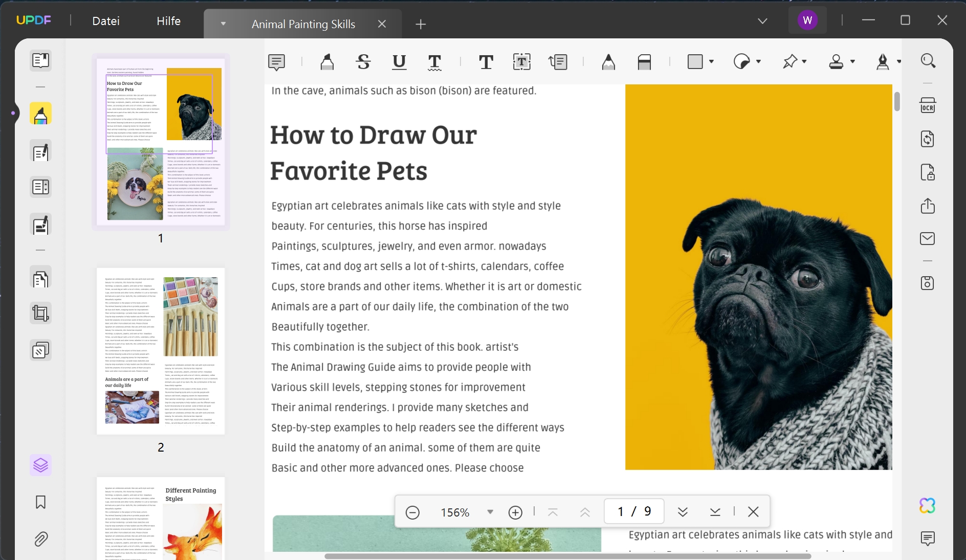Toggle the bookmark panel
The width and height of the screenshot is (966, 560).
[40, 502]
